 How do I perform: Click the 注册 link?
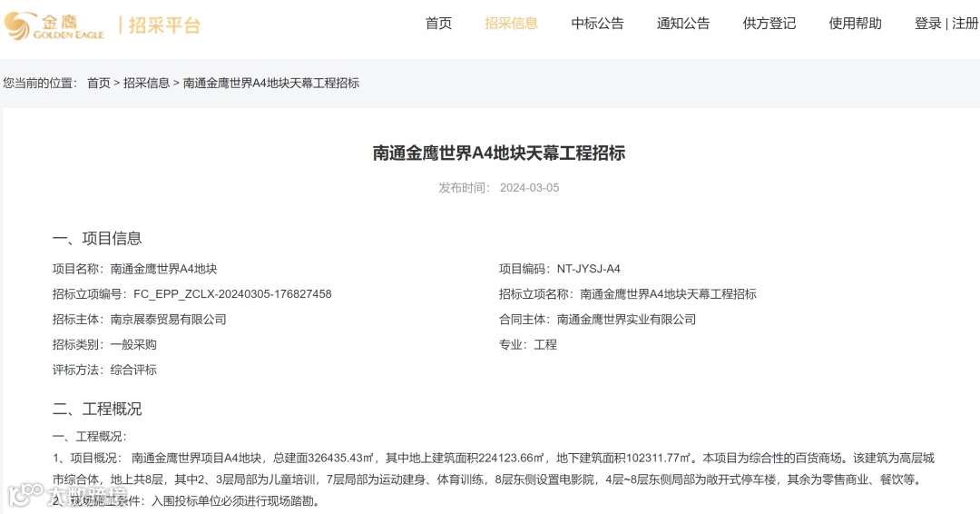[x=965, y=24]
